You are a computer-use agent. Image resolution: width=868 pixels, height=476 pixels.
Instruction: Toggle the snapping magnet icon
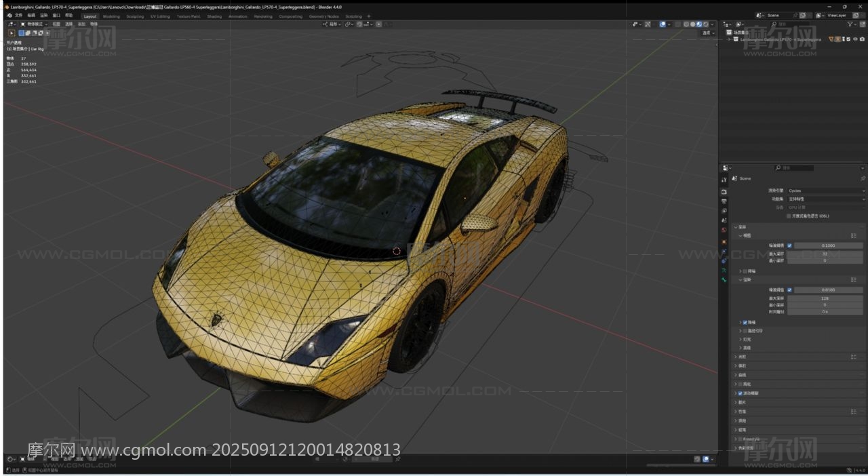[x=359, y=24]
